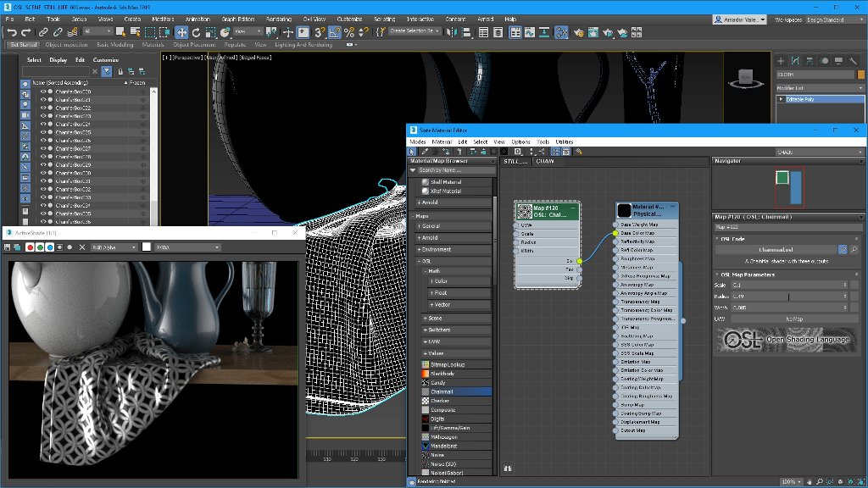Open the Graph Editors menu
The image size is (868, 488).
pyautogui.click(x=238, y=19)
